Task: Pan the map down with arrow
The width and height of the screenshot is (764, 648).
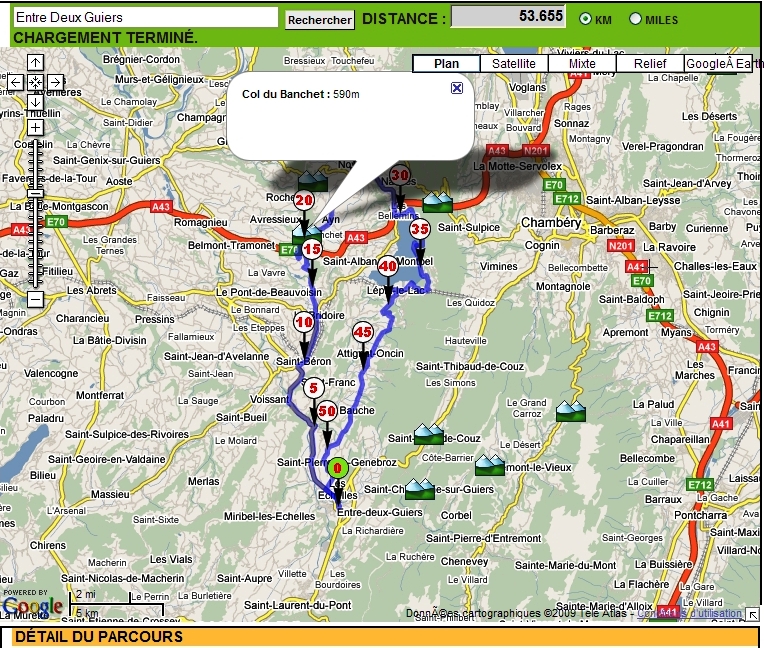Action: tap(35, 102)
